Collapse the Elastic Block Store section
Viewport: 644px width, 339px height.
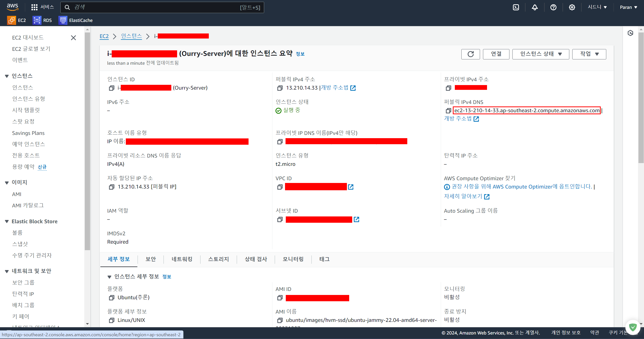(7, 221)
